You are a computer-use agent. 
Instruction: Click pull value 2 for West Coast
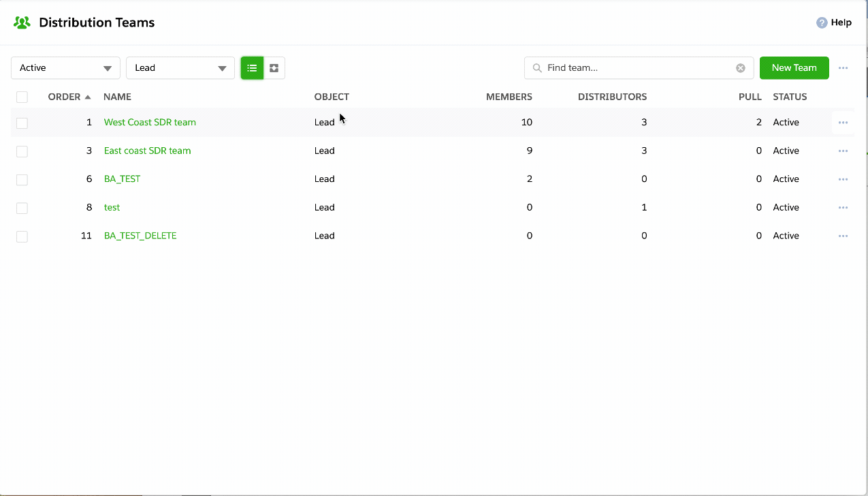pos(759,123)
